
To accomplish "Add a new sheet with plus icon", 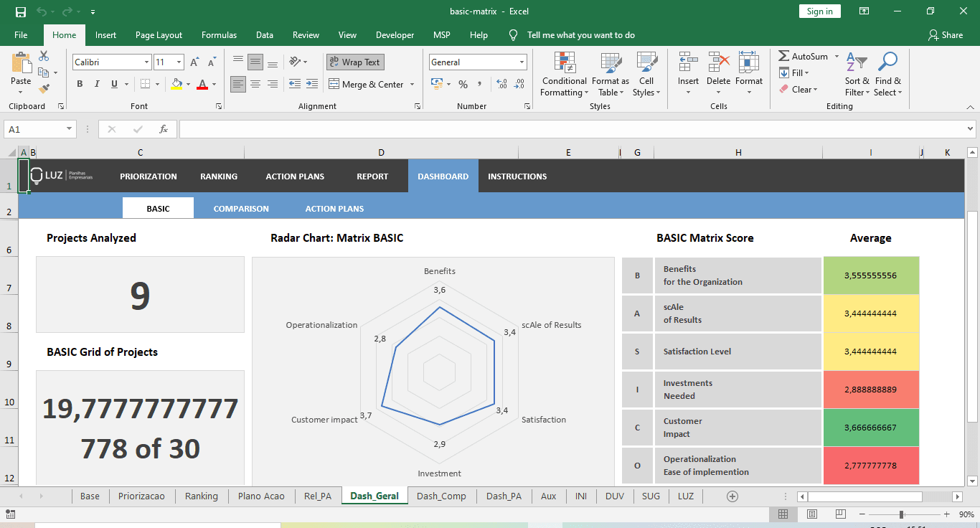I will pyautogui.click(x=732, y=496).
